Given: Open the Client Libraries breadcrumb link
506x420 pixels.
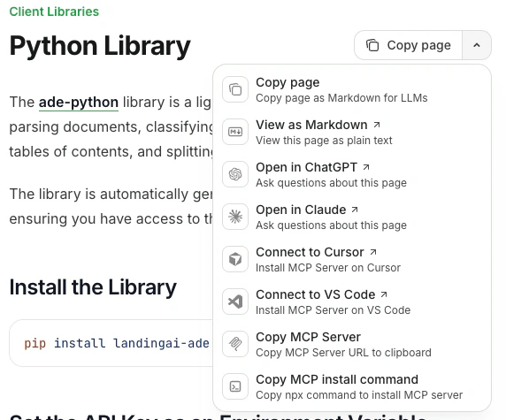Looking at the screenshot, I should pyautogui.click(x=54, y=11).
